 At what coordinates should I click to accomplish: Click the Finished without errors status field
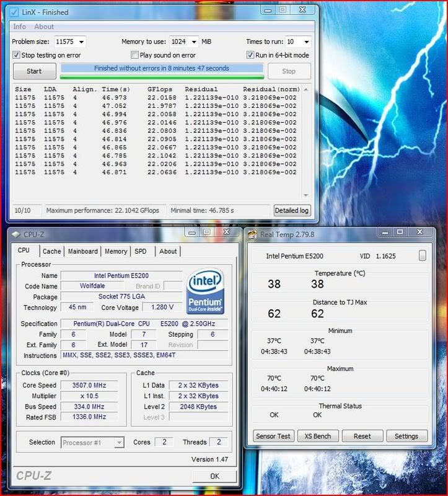pos(162,68)
